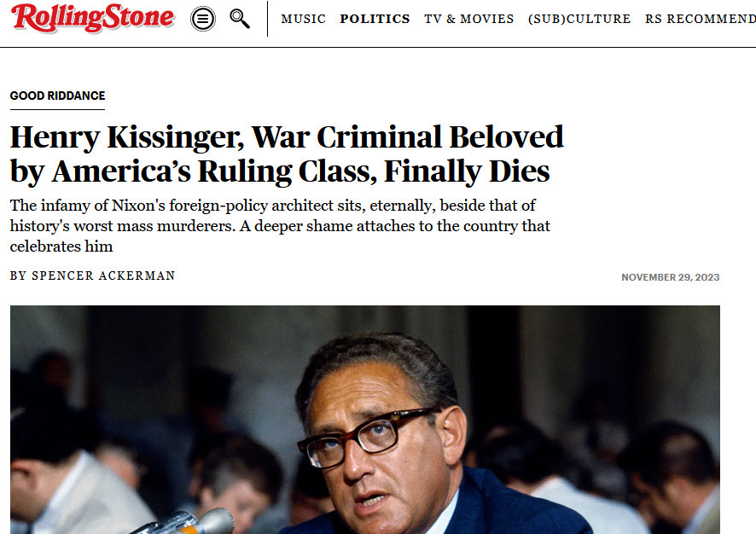Click the BY label in the byline

click(17, 276)
